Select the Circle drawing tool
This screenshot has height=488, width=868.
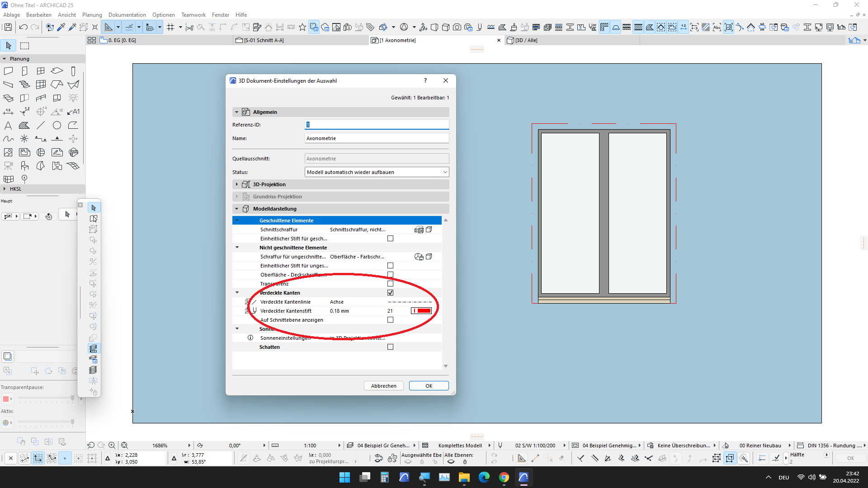pyautogui.click(x=57, y=125)
